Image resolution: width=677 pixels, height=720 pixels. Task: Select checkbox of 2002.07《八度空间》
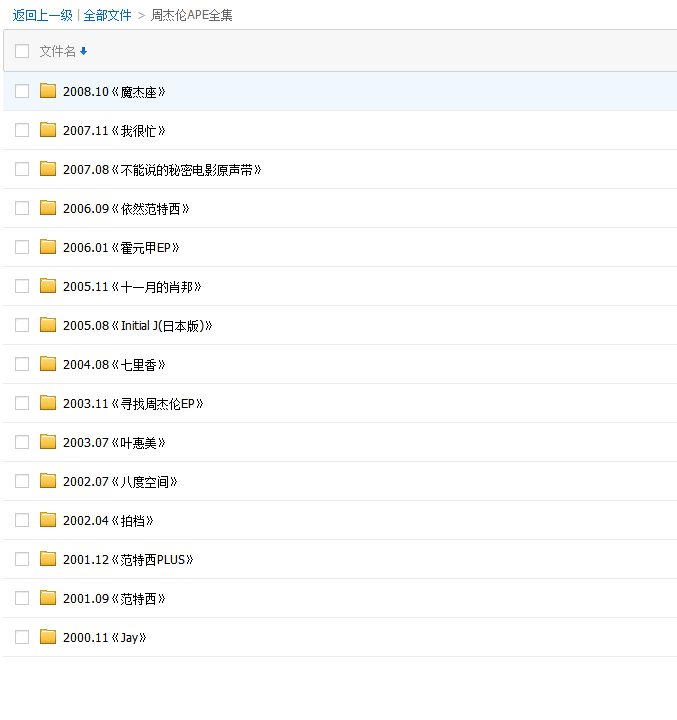[x=22, y=481]
